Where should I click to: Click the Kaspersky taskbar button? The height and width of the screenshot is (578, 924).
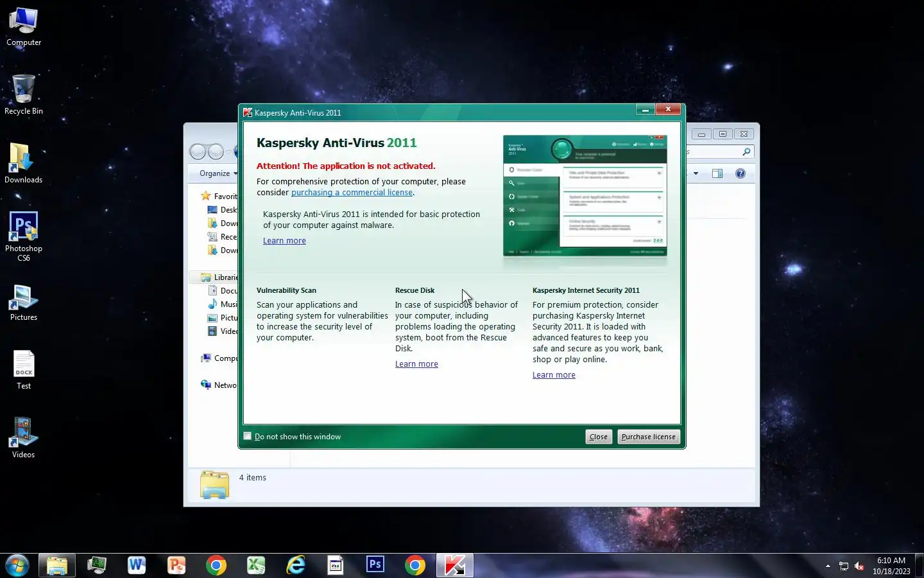point(455,565)
